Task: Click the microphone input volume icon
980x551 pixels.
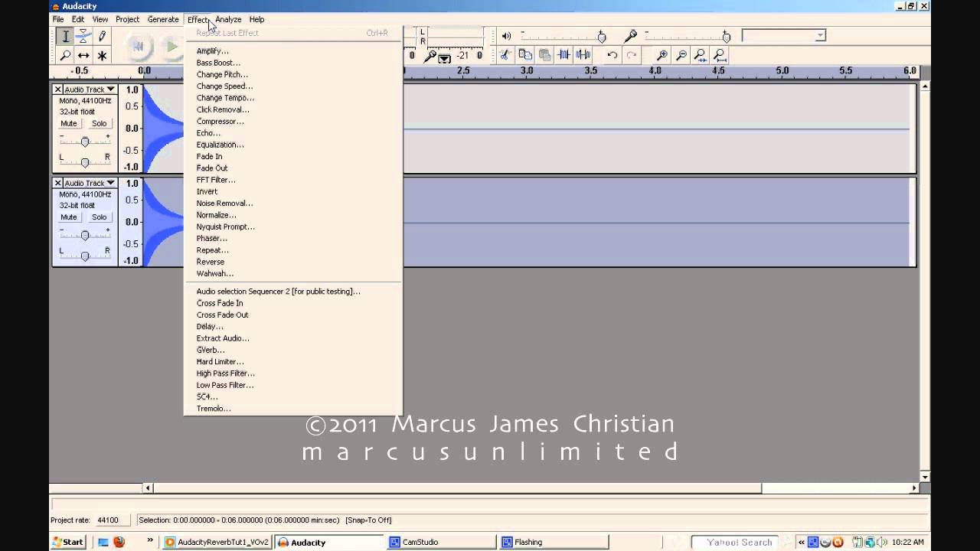Action: coord(630,36)
